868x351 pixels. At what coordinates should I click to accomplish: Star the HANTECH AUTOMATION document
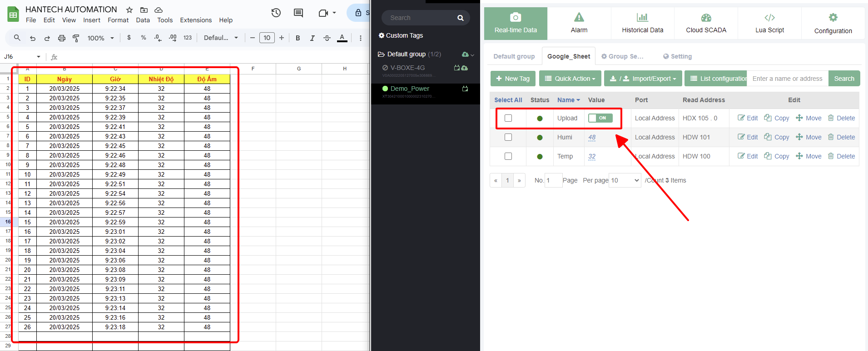click(x=129, y=10)
